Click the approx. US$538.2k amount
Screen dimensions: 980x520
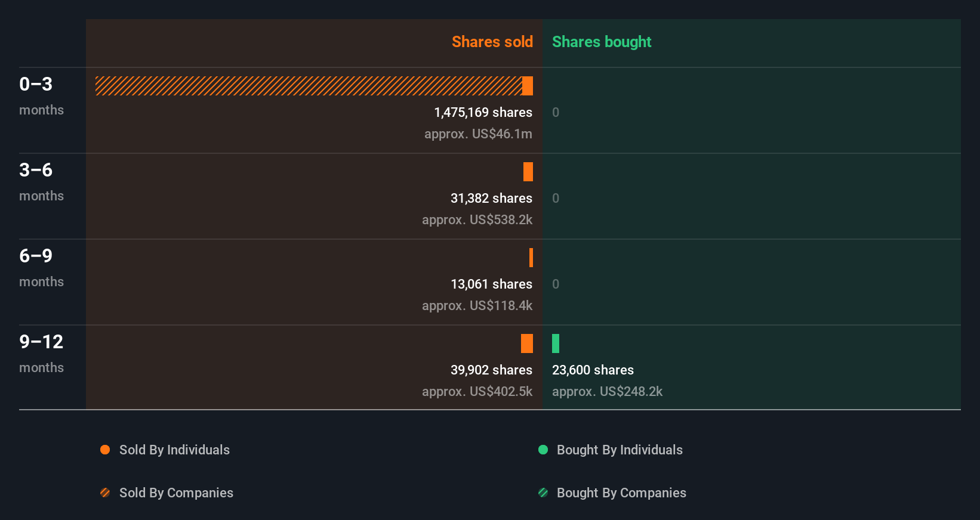point(477,219)
